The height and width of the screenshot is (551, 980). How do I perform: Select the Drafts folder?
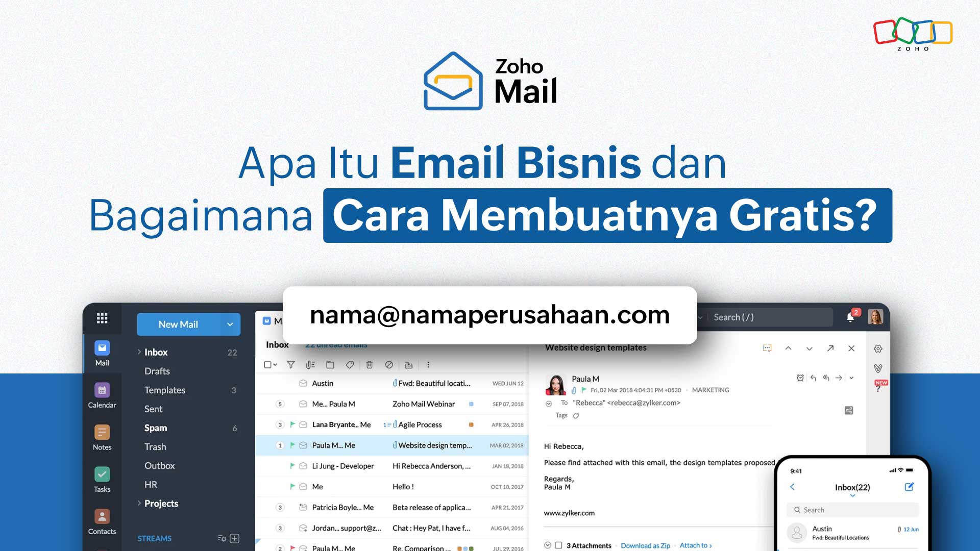pyautogui.click(x=157, y=371)
